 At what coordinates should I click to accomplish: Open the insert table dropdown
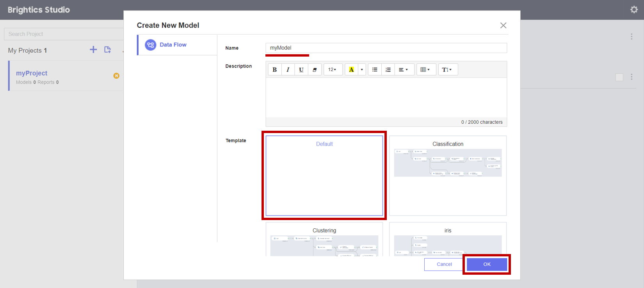point(426,69)
